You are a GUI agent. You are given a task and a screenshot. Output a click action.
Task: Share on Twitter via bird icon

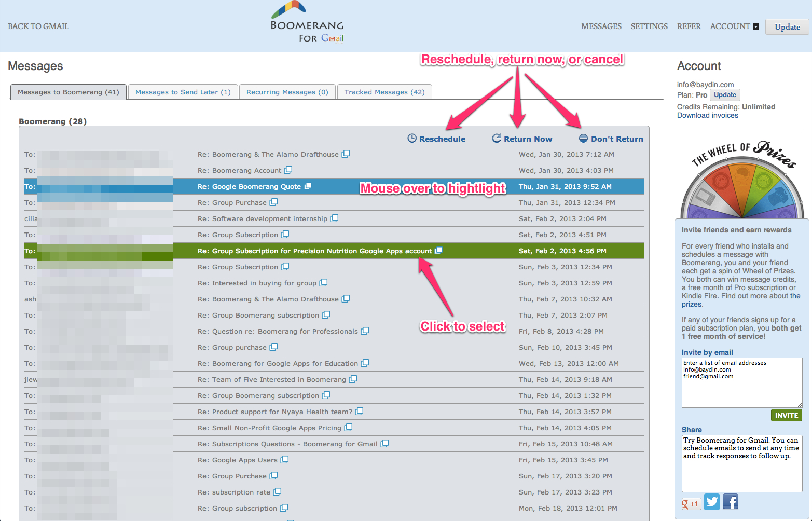click(x=712, y=502)
